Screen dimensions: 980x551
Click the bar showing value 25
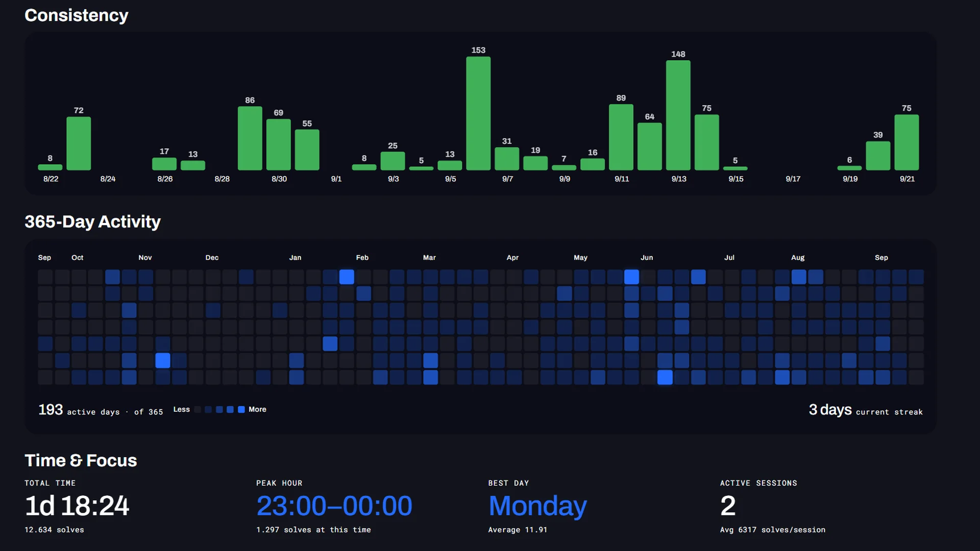pos(393,161)
